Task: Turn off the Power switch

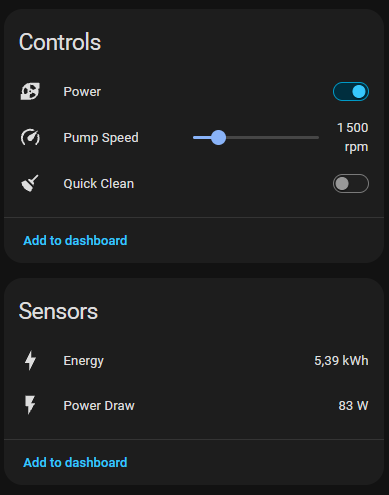Action: (351, 92)
